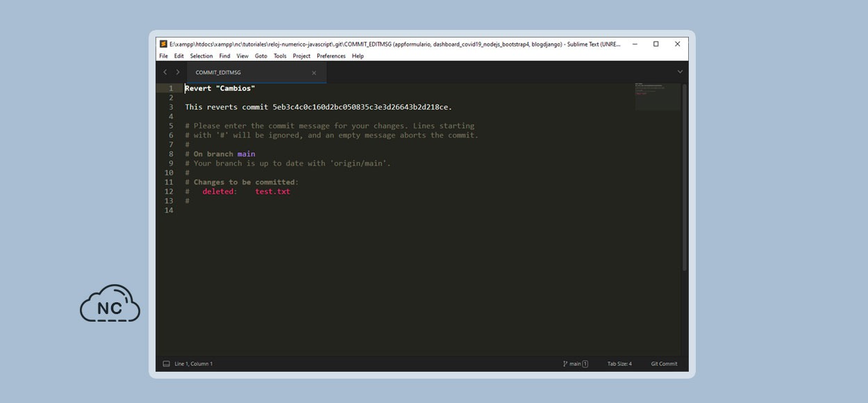
Task: Click the deleted: label on line 12
Action: tap(220, 192)
